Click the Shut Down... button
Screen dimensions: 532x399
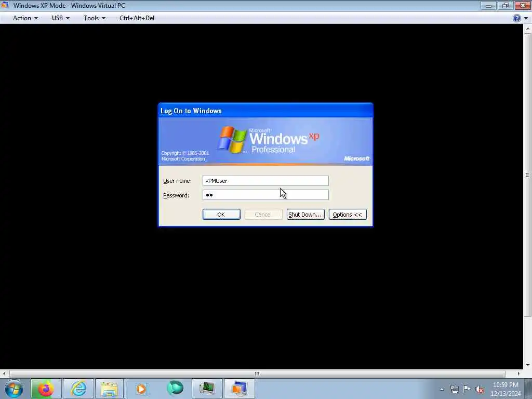click(x=305, y=215)
